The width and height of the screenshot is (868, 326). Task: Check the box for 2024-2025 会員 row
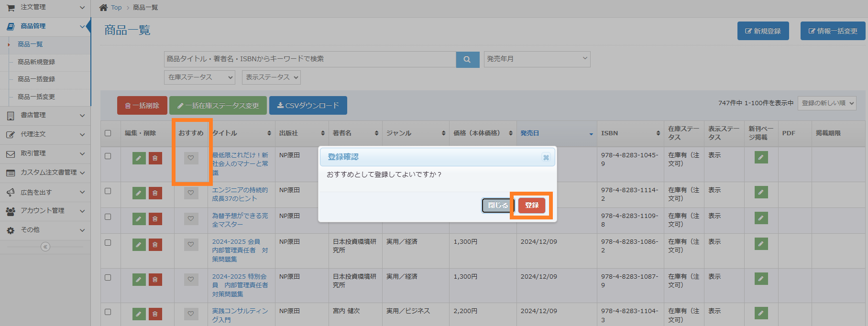(x=108, y=242)
